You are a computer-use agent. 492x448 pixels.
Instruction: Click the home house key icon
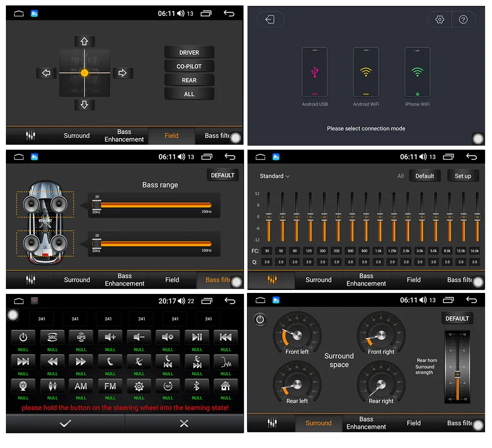coord(226,386)
